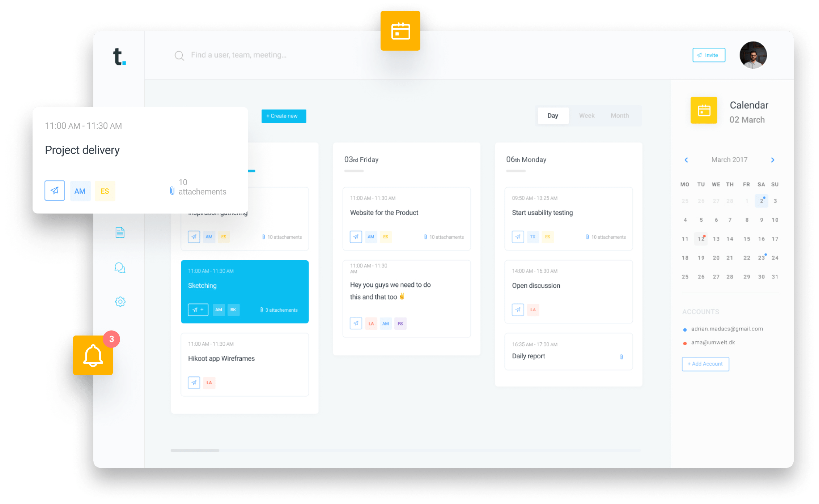Click the Create new button

coord(284,116)
